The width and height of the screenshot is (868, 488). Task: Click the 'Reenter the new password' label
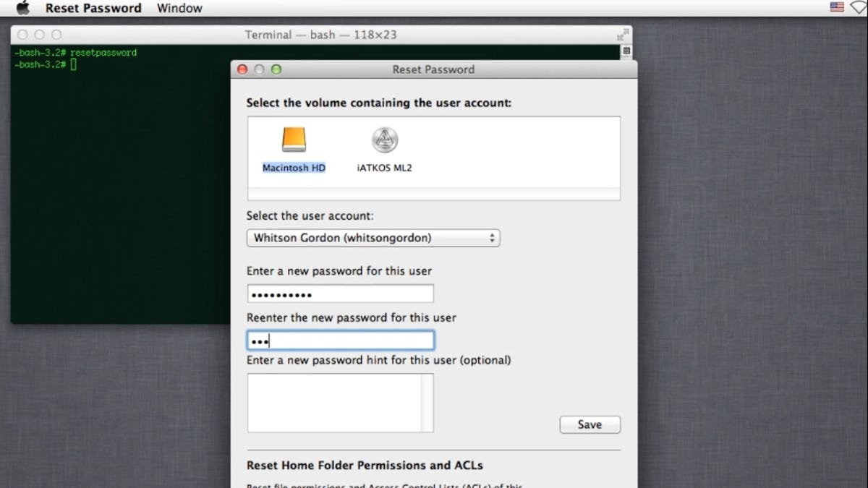(352, 317)
